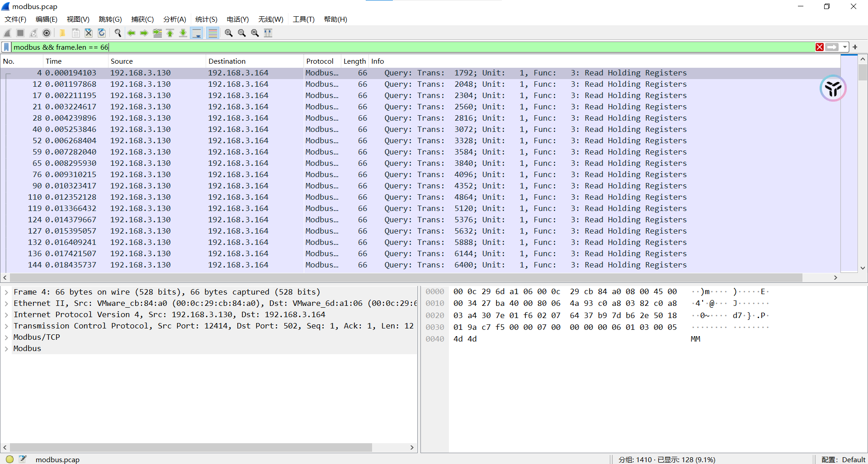Clear the display filter with red X

coord(819,47)
